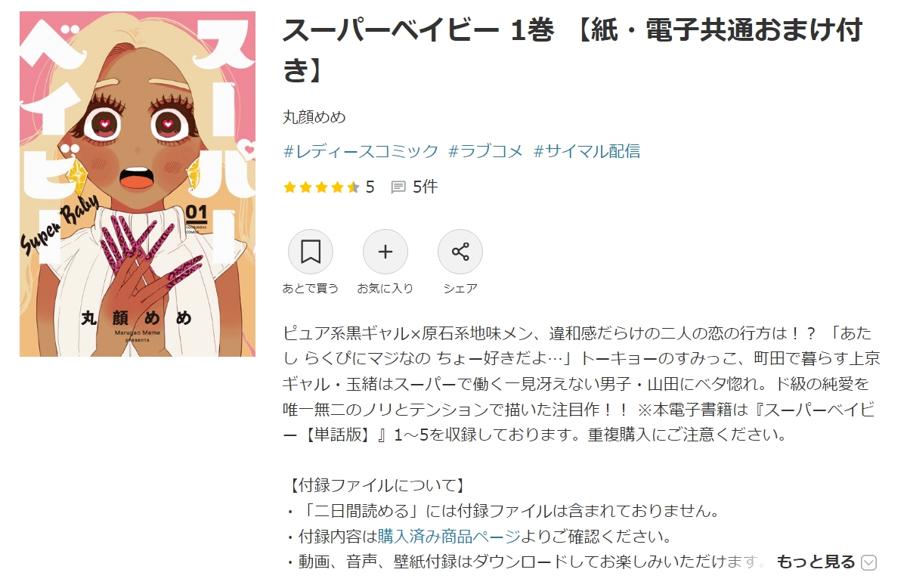The image size is (907, 588).
Task: Select the #ラブコメ tag
Action: [x=485, y=151]
